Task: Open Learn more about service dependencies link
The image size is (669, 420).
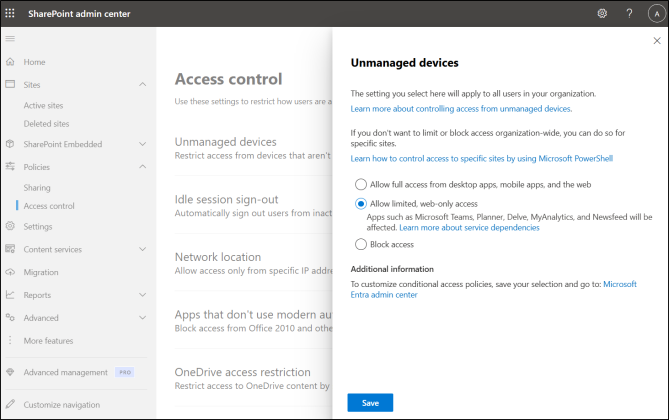Action: coord(469,228)
